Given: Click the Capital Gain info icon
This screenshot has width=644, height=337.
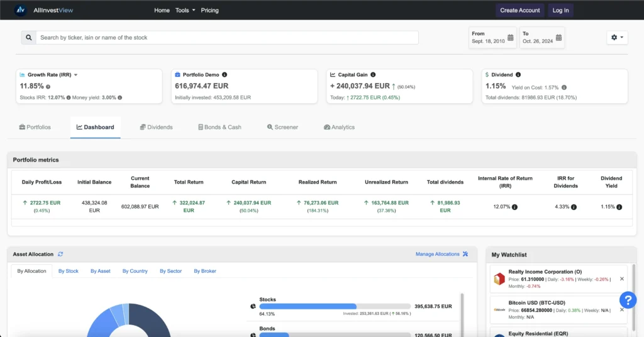Looking at the screenshot, I should tap(373, 75).
